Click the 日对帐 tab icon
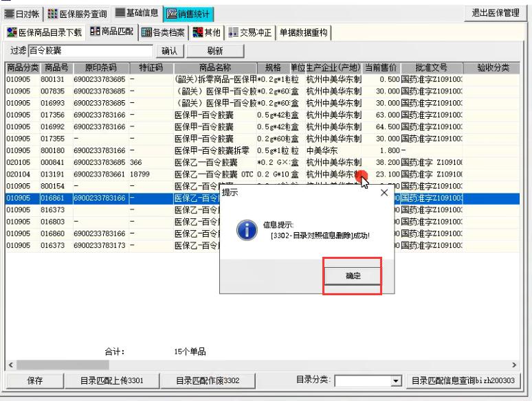Viewport: 532px width, 401px height. 9,14
